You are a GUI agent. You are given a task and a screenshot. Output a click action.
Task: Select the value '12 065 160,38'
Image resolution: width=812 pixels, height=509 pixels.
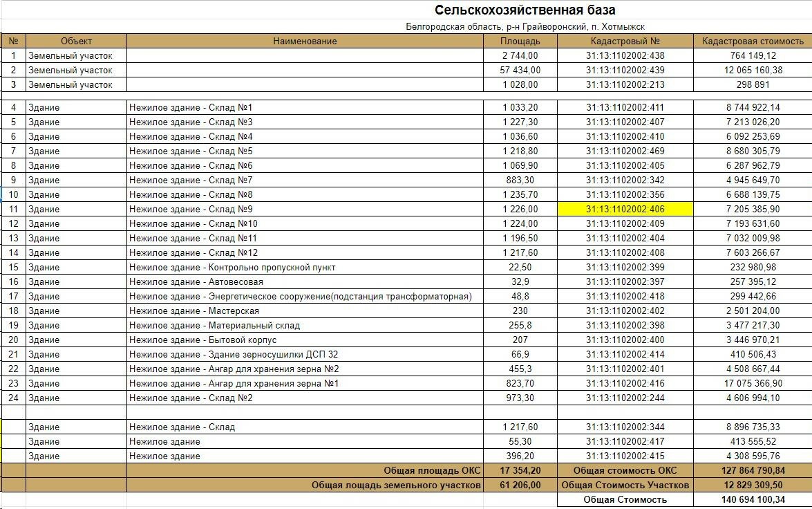click(x=753, y=70)
